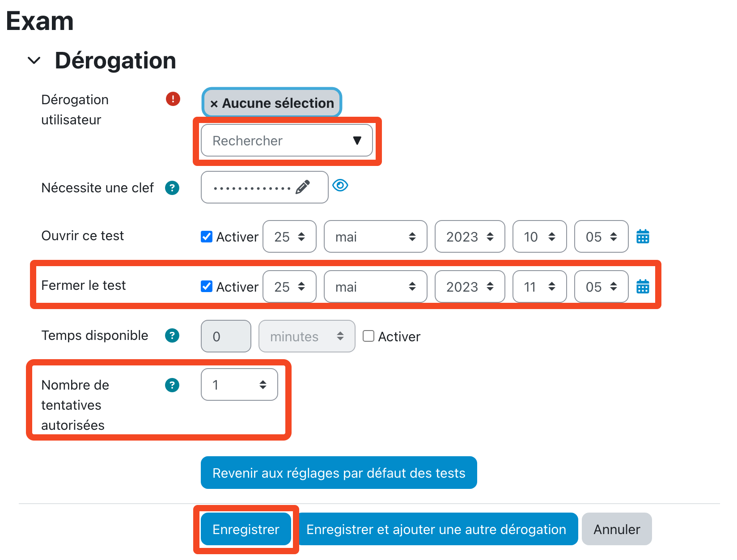Open calendar picker for Fermer le test
The width and height of the screenshot is (737, 560).
click(643, 286)
